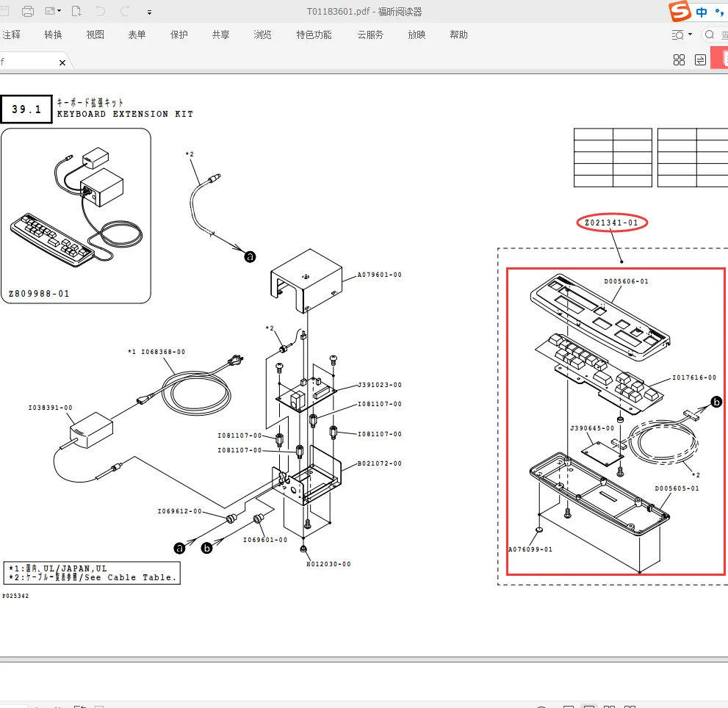
Task: Click the four-square grid view icon
Action: (679, 60)
